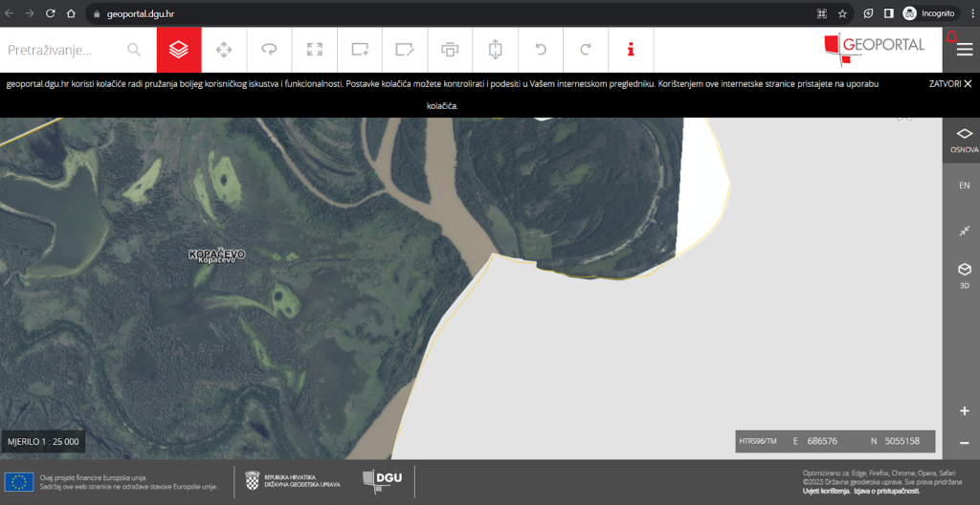Image resolution: width=980 pixels, height=505 pixels.
Task: Bookmark this page with the star icon
Action: 842,13
